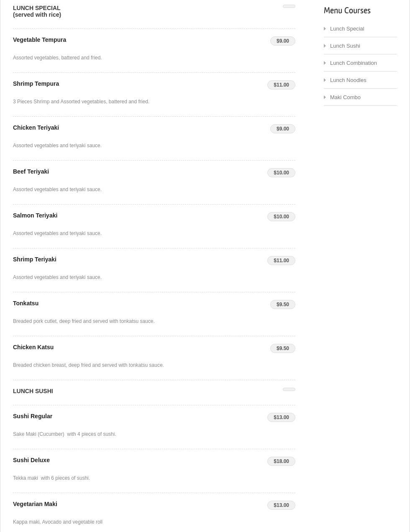
Task: Click the empty badge beside LUNCH SPECIAL heading
Action: click(x=289, y=6)
